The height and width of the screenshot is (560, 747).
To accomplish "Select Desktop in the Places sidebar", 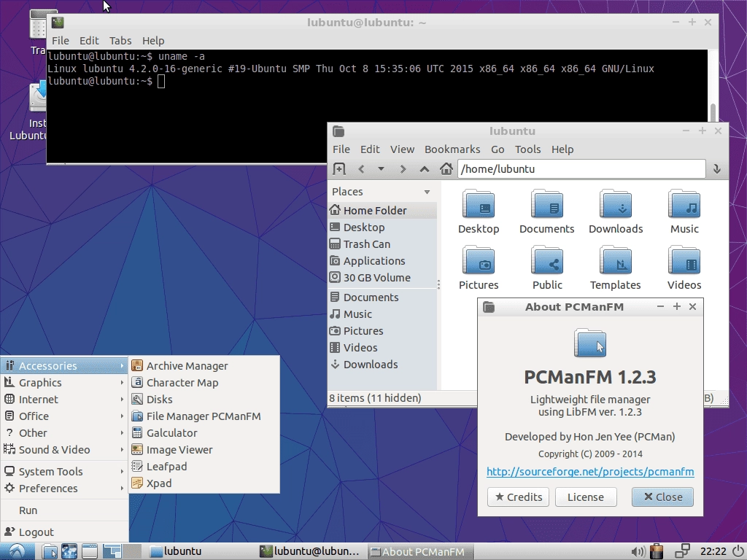I will [382, 227].
